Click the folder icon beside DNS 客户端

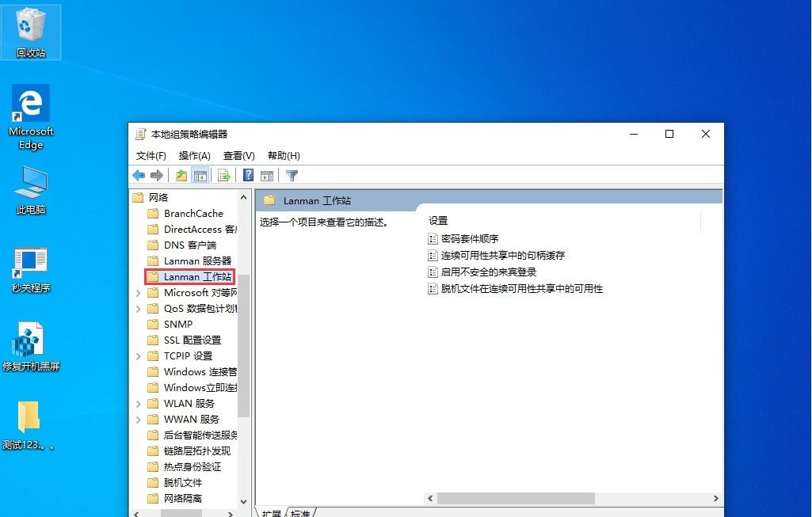click(x=153, y=245)
